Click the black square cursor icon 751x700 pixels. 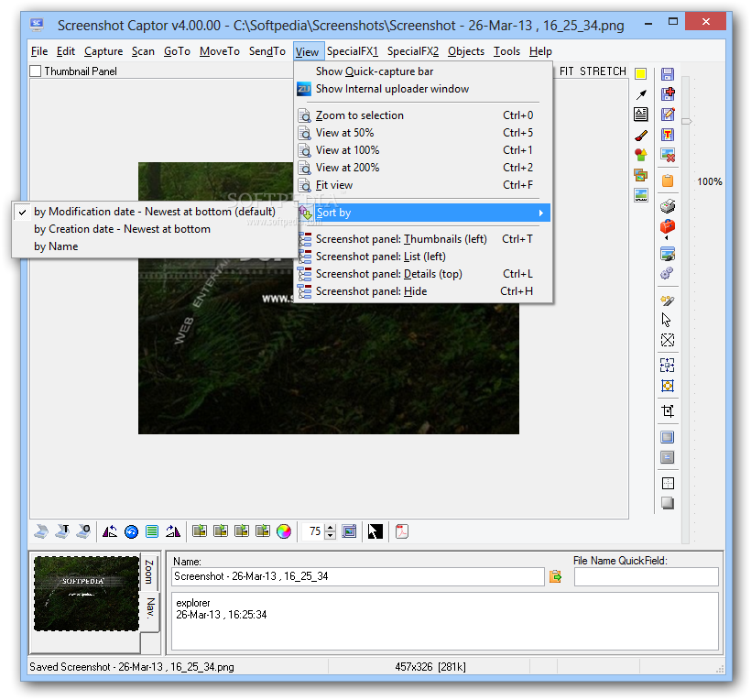point(375,531)
